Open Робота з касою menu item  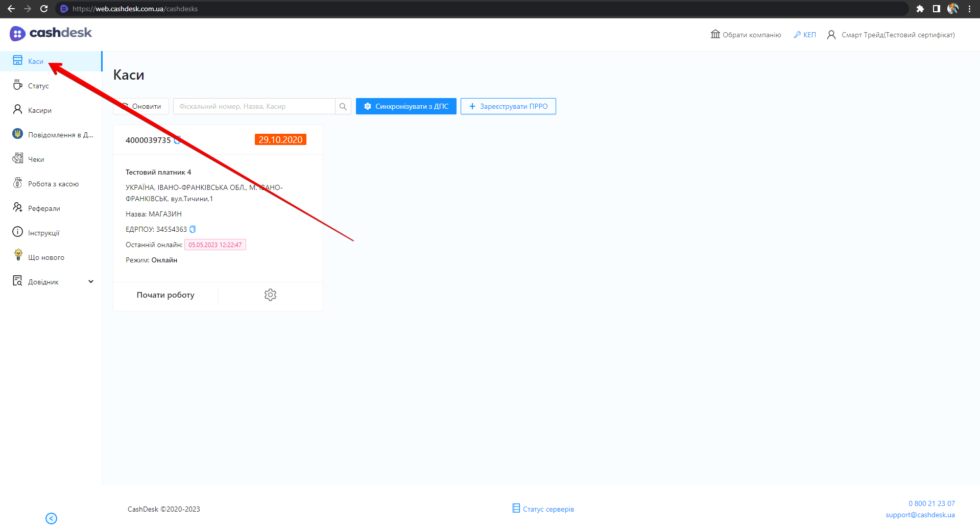pos(53,184)
